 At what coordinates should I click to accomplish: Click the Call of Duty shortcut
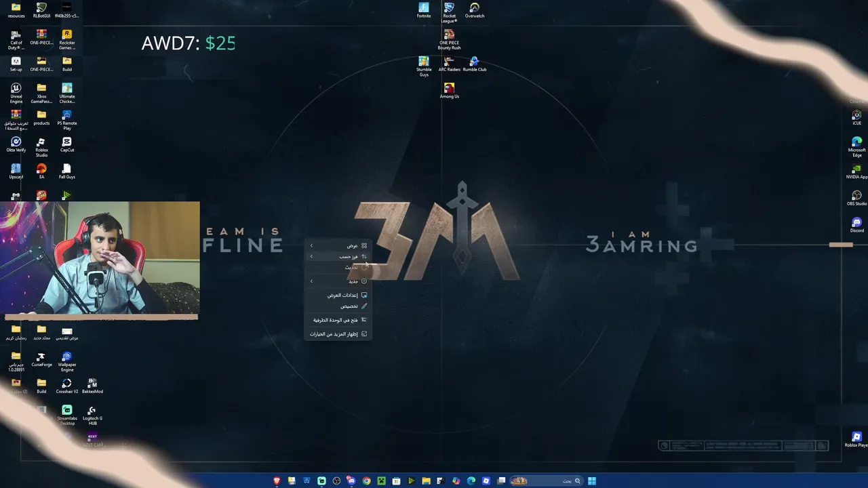coord(16,39)
